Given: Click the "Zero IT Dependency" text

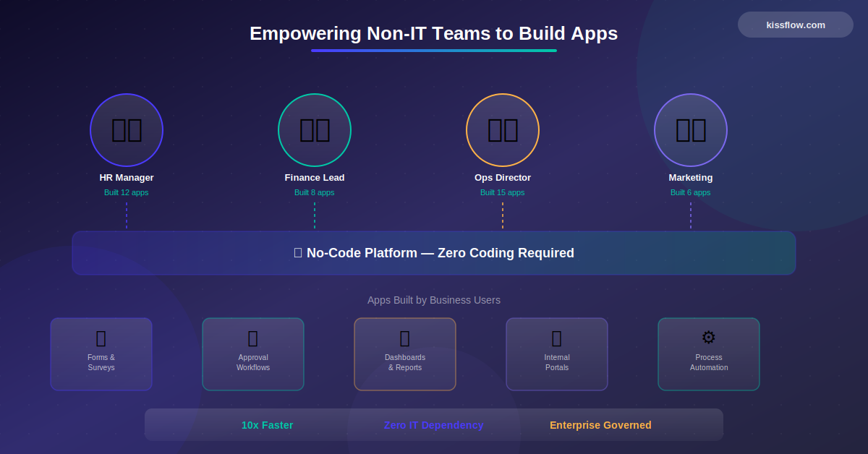Looking at the screenshot, I should [x=434, y=425].
